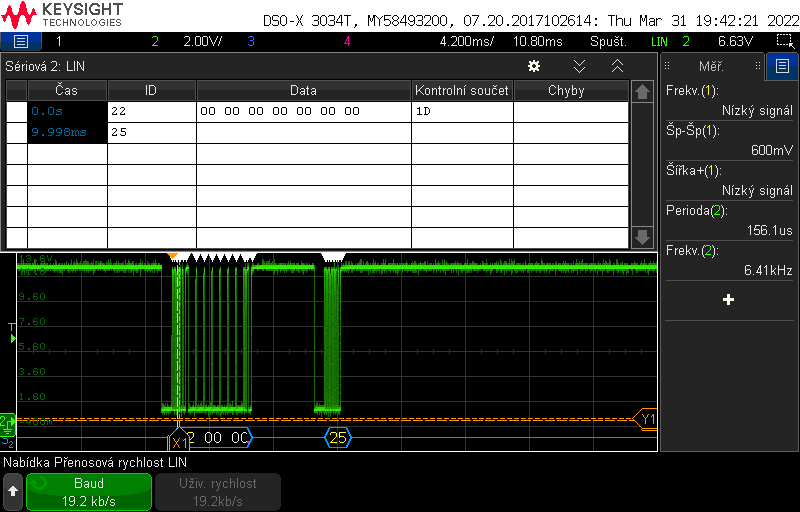Click the ID column header
Viewport: 800px width, 512px height.
tap(152, 90)
